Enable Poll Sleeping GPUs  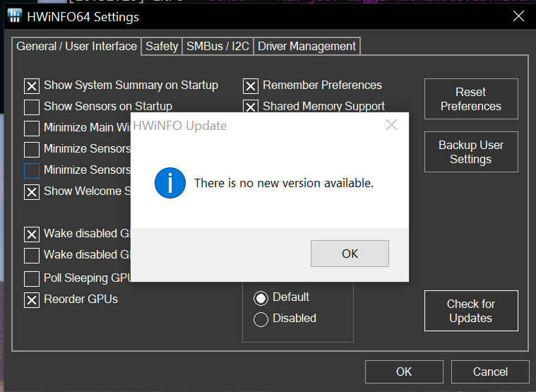(32, 279)
